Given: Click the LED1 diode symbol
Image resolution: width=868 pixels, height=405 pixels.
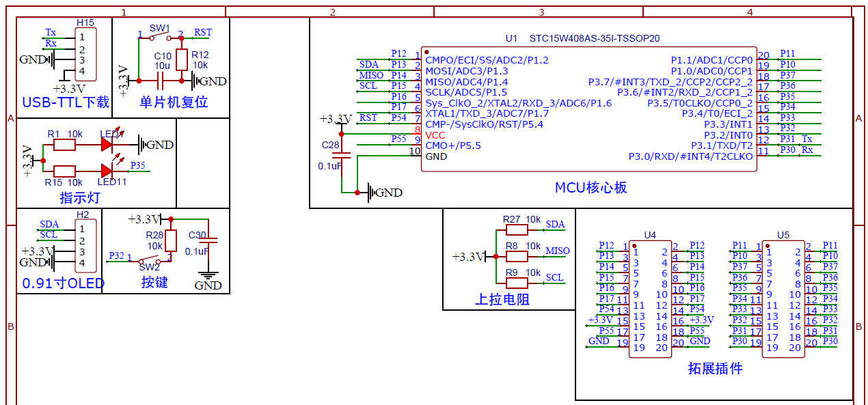Looking at the screenshot, I should [107, 144].
